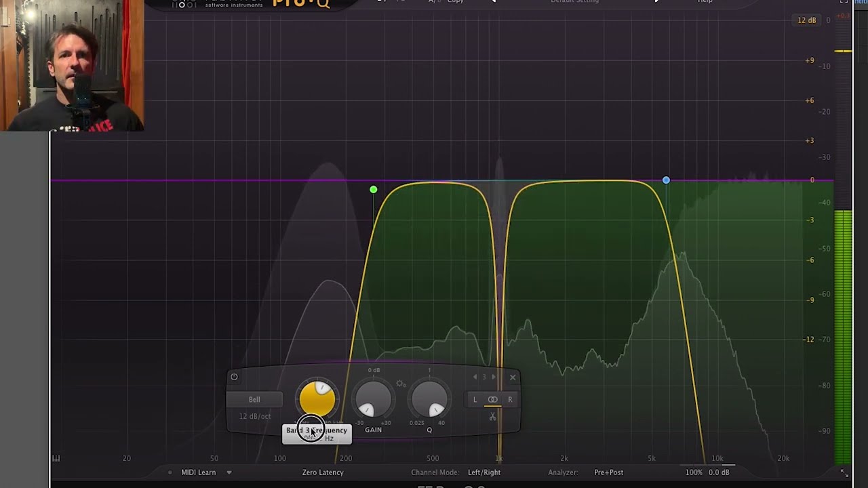Click the Q knob of band 3
The width and height of the screenshot is (868, 488).
[x=429, y=399]
